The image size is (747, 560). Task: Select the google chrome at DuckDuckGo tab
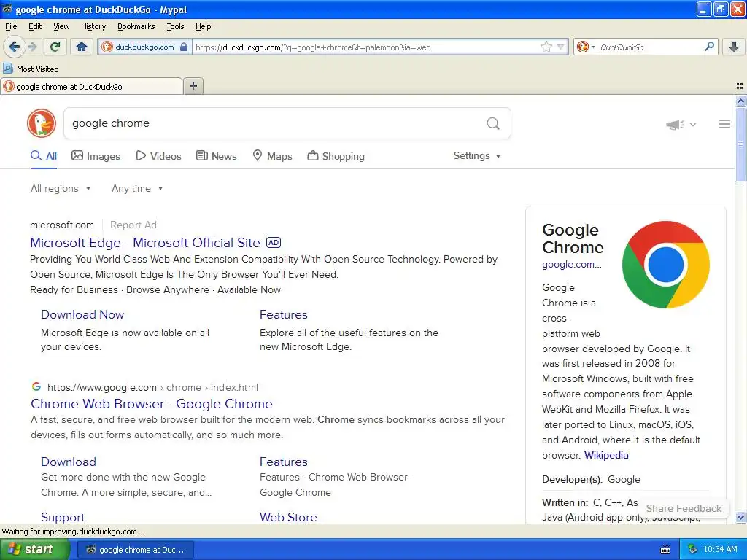(x=91, y=86)
